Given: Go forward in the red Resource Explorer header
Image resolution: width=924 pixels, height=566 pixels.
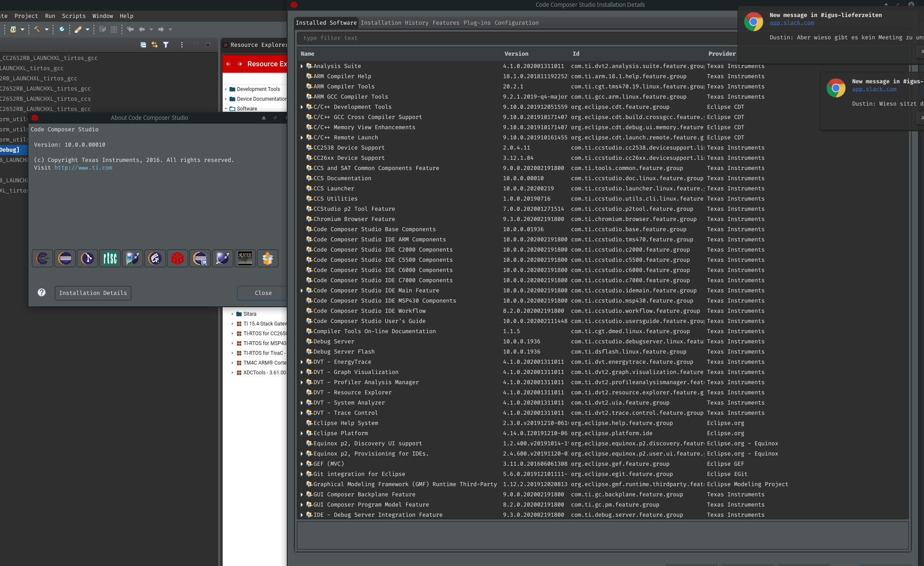Looking at the screenshot, I should 240,64.
